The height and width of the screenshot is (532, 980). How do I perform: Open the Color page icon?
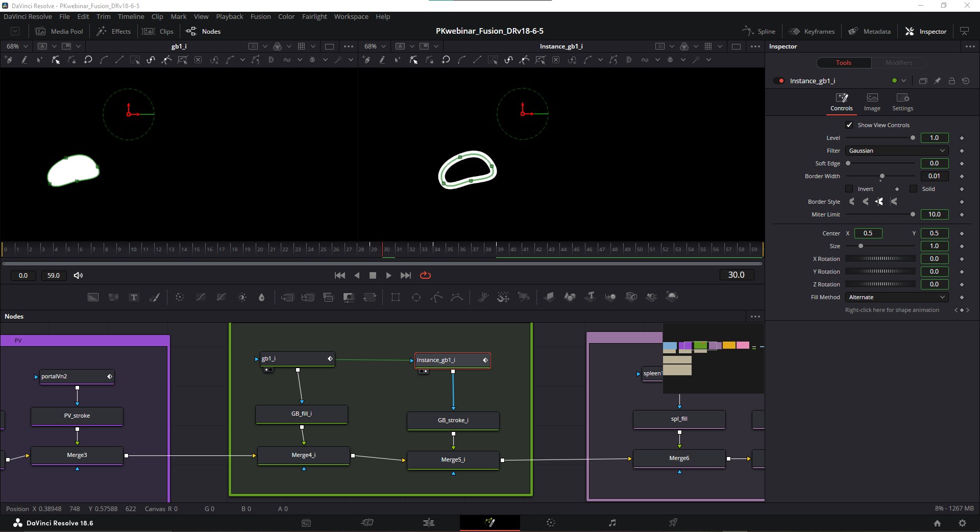551,522
